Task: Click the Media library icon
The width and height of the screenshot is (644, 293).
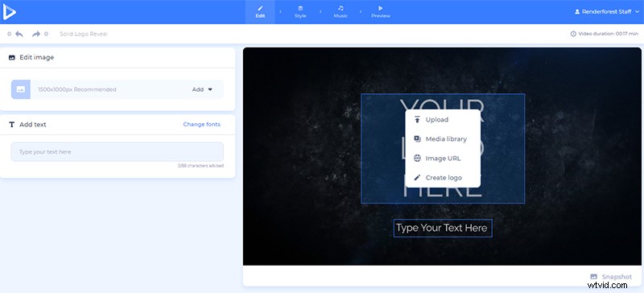Action: click(x=417, y=139)
